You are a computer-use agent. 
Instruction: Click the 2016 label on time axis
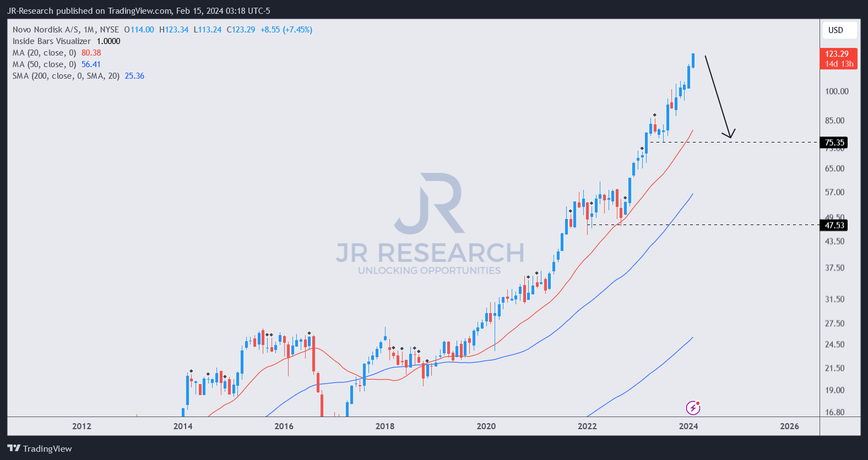pos(284,426)
